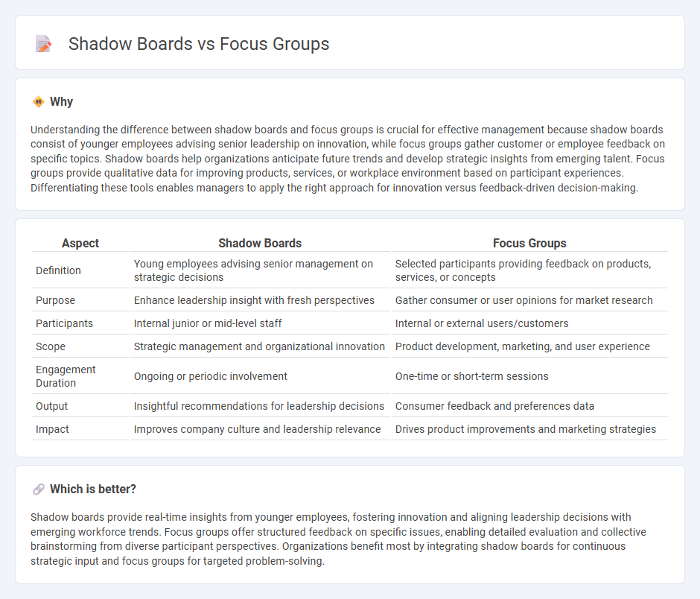Click the Aspect column header
The width and height of the screenshot is (700, 599).
tap(80, 243)
